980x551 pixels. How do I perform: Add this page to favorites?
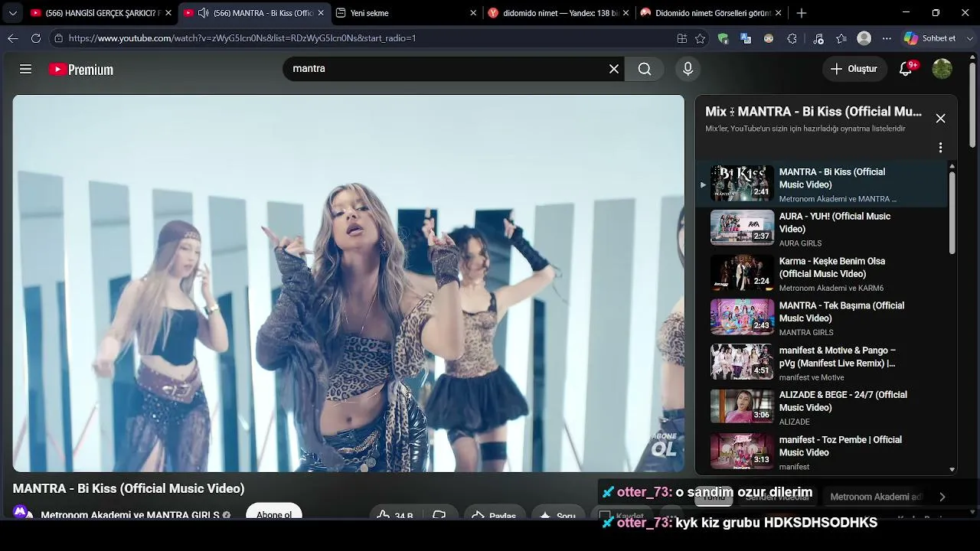(x=700, y=38)
